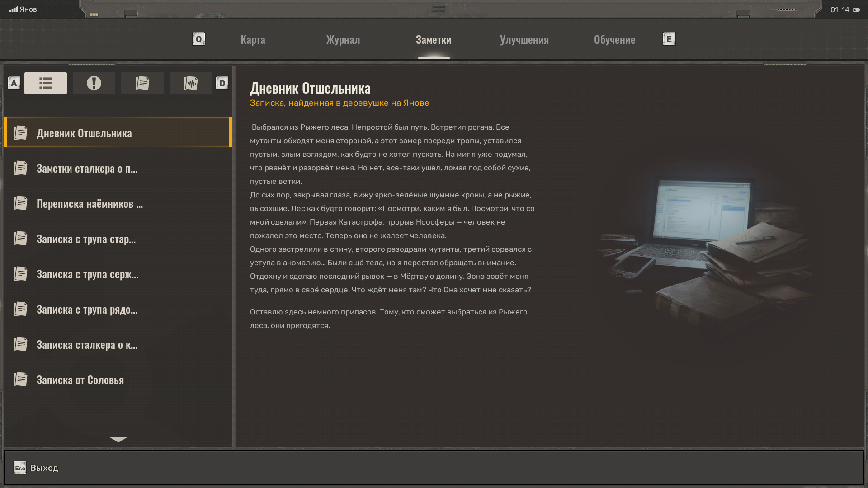The image size is (868, 488).
Task: Show audio recordings filter icon
Action: (190, 83)
